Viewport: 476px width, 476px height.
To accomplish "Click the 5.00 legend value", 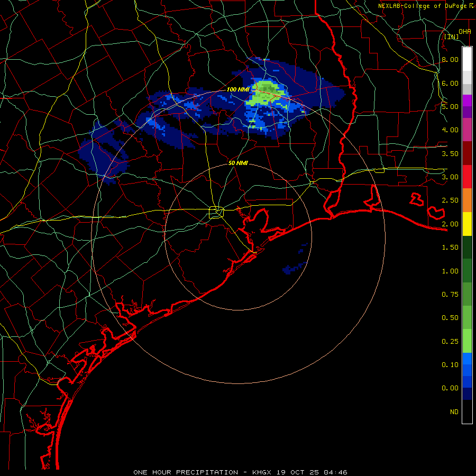I will pyautogui.click(x=450, y=106).
